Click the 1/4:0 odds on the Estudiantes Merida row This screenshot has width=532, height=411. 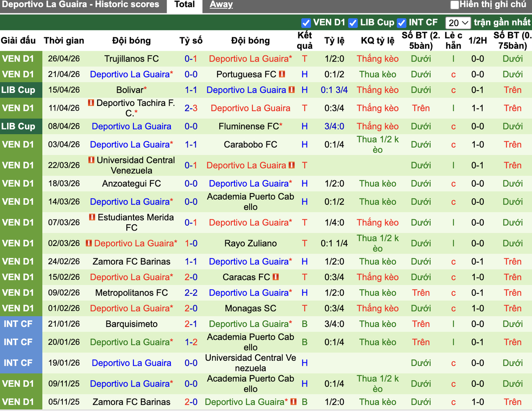334,222
